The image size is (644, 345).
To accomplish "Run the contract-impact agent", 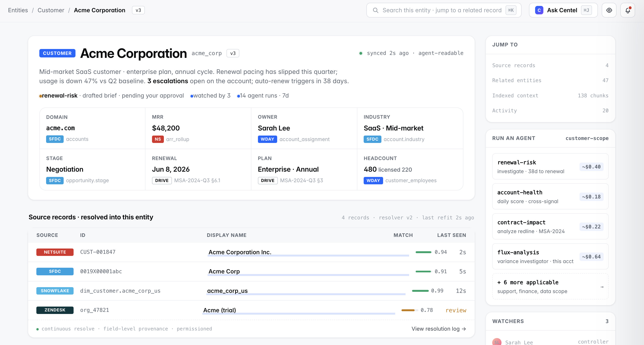I will 550,226.
